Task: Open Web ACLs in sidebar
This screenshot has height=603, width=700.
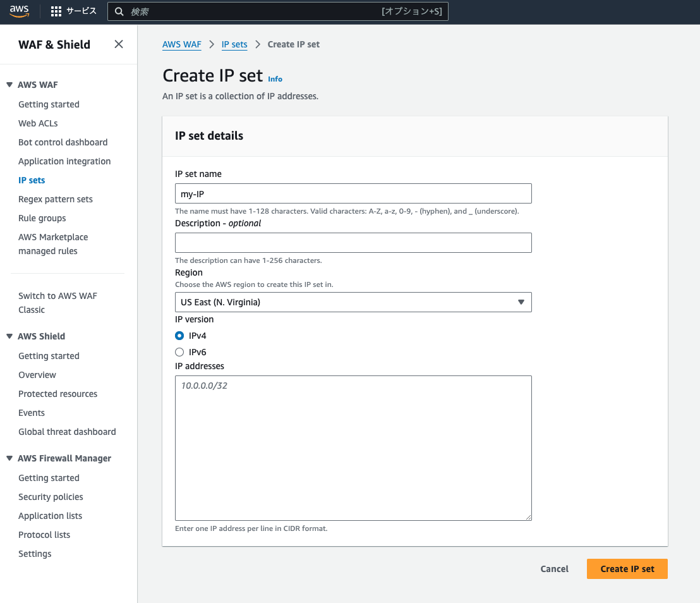Action: 38,123
